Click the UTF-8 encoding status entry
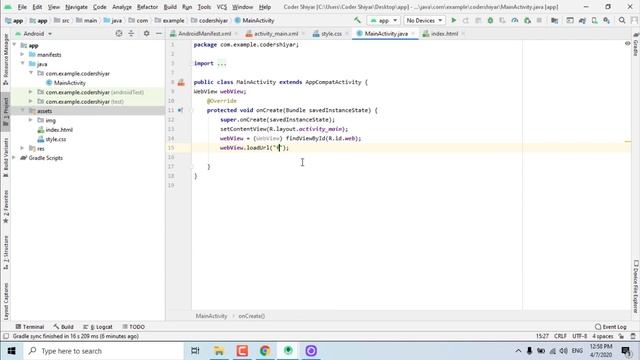Screen dimensions: 640x360 click(579, 336)
